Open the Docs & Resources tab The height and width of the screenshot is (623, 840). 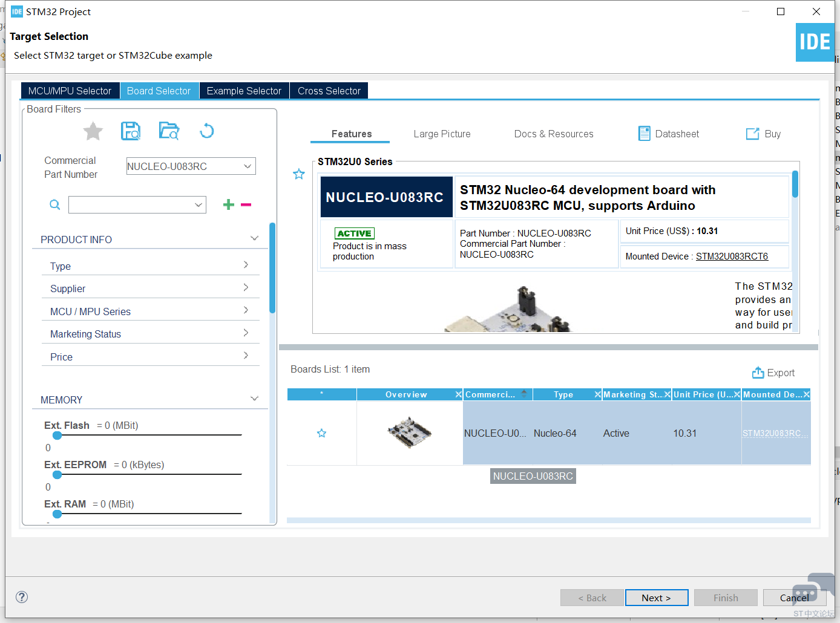tap(554, 134)
